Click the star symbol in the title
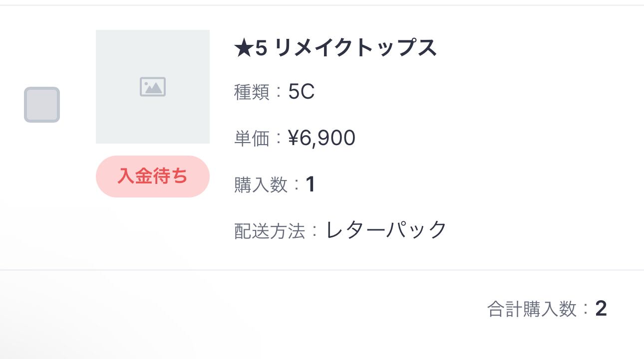 click(x=243, y=48)
